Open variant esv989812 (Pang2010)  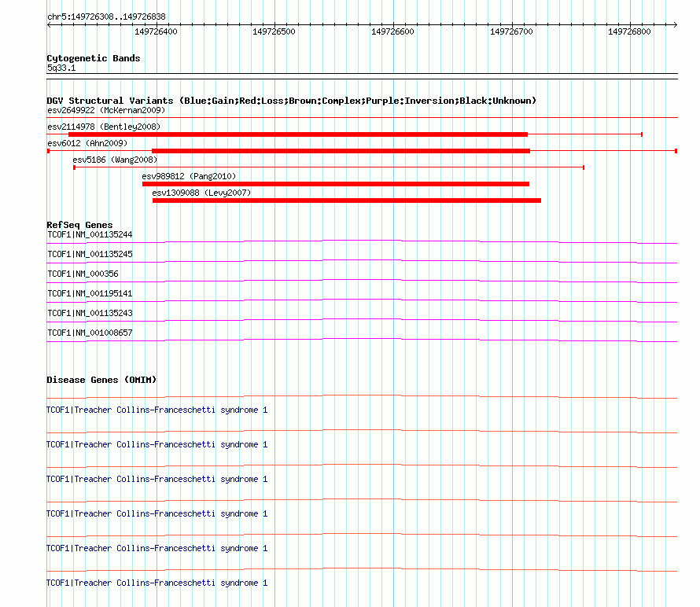[189, 176]
